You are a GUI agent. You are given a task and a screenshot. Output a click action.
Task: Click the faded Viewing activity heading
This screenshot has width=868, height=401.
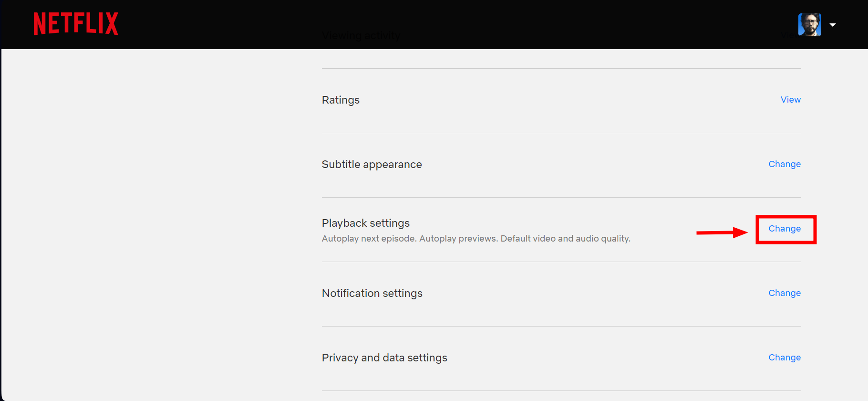click(361, 36)
